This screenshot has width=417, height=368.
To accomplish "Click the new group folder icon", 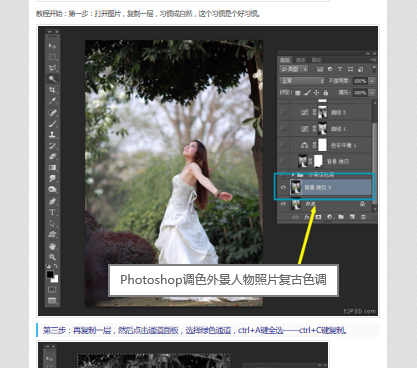I will click(341, 217).
